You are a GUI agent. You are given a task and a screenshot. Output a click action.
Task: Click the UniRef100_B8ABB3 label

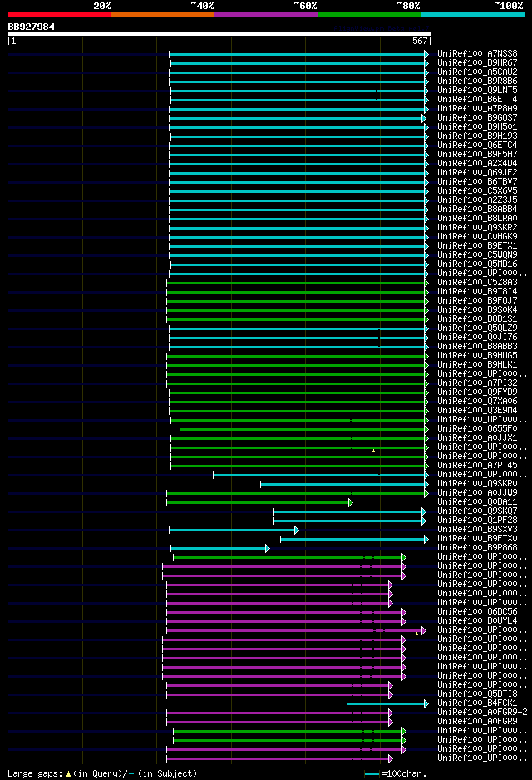(477, 346)
